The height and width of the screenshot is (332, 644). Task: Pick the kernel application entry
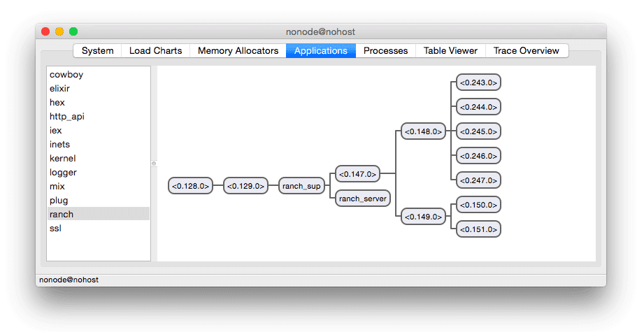[x=63, y=159]
